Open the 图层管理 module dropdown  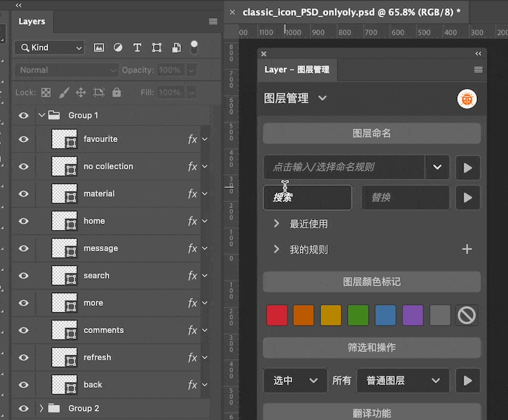pos(323,98)
